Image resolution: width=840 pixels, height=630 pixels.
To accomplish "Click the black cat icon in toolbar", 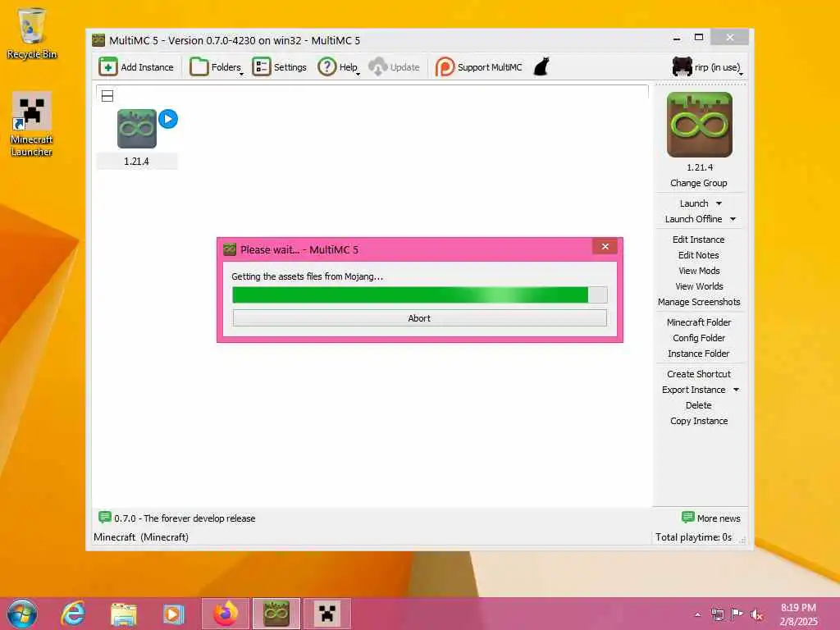I will pyautogui.click(x=541, y=67).
